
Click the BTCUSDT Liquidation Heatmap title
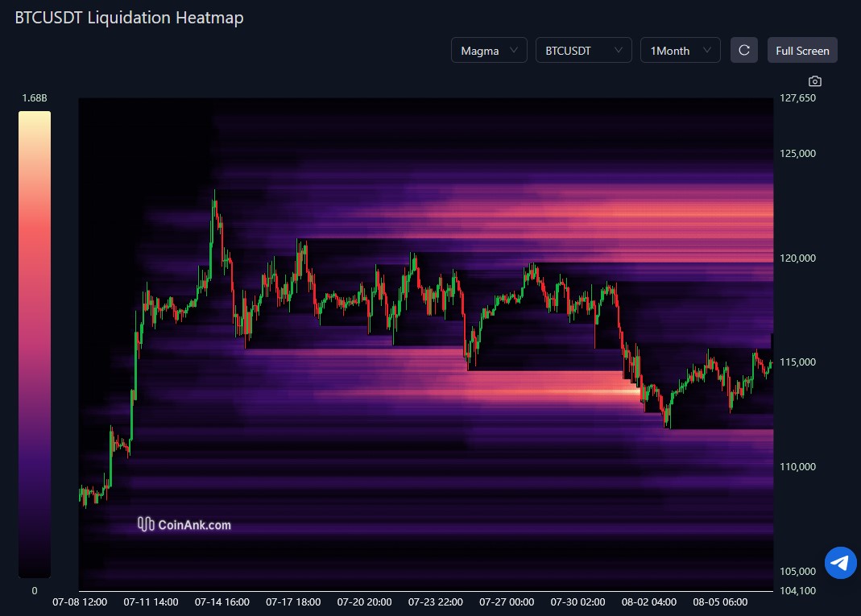[x=129, y=18]
